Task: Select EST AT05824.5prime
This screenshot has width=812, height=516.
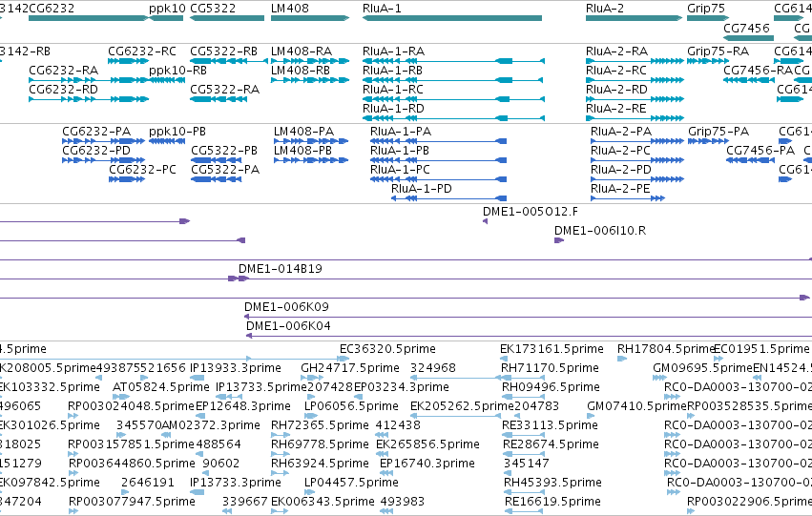Action: click(120, 397)
